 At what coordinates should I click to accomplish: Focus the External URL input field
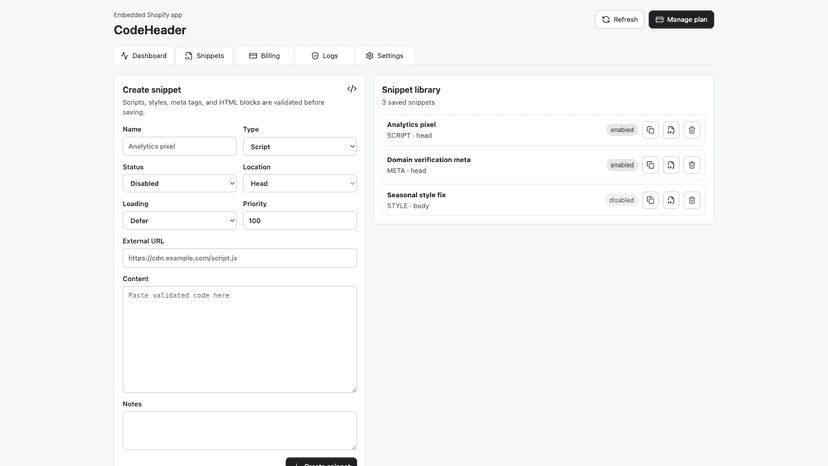coord(240,258)
